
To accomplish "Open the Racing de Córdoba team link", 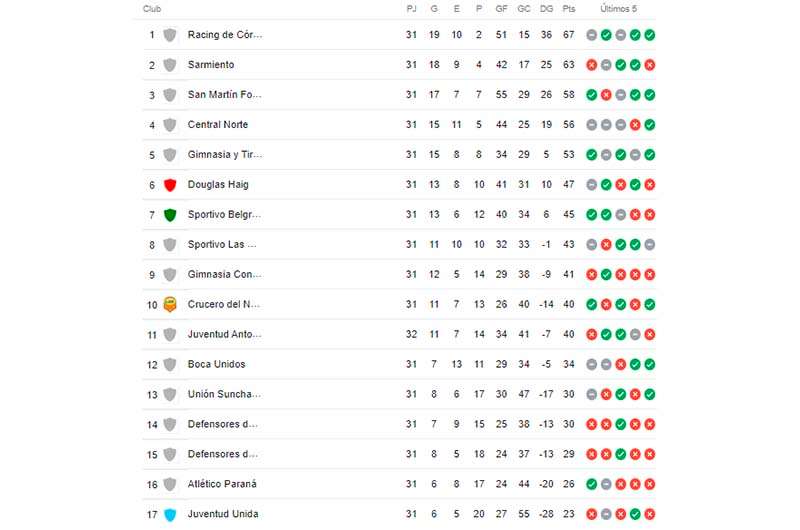I will coord(224,35).
